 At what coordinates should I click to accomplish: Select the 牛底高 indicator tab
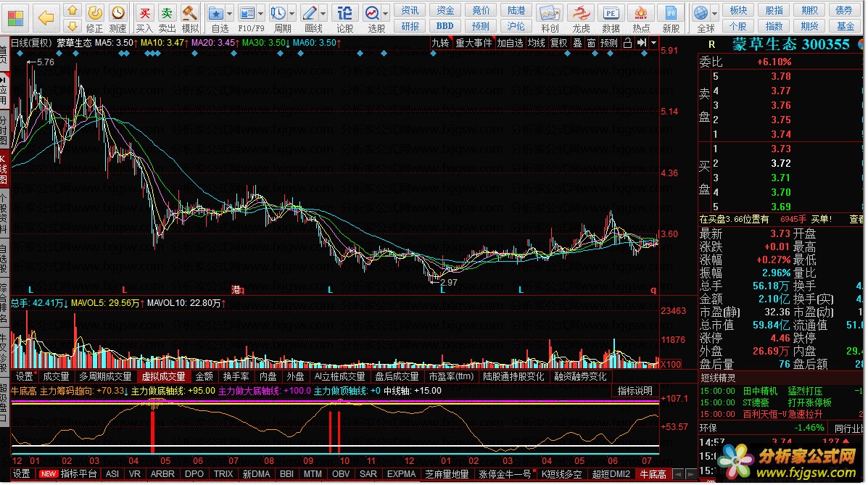tap(653, 474)
